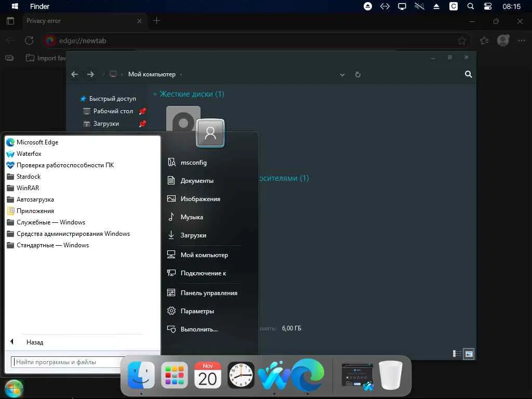Click the Windows logo in top bar

(15, 6)
